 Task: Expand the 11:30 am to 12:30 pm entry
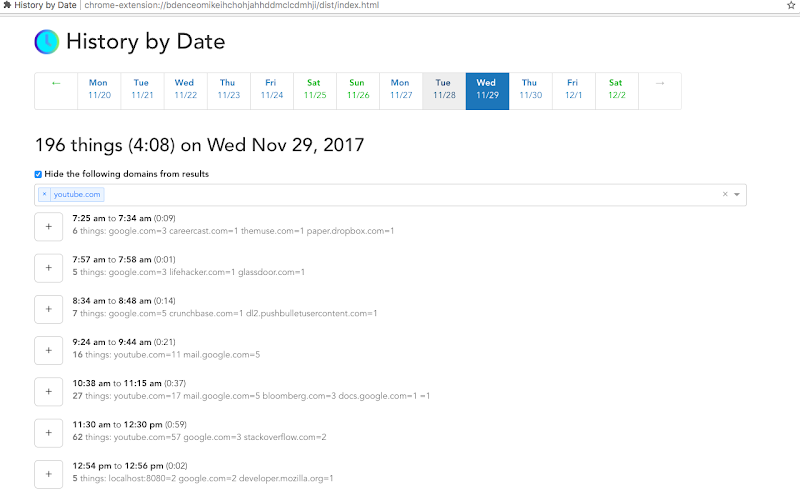[x=48, y=433]
